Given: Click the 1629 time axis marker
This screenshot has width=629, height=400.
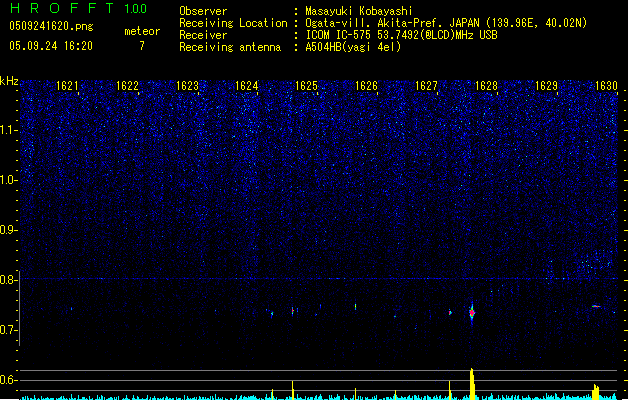Looking at the screenshot, I should (546, 86).
